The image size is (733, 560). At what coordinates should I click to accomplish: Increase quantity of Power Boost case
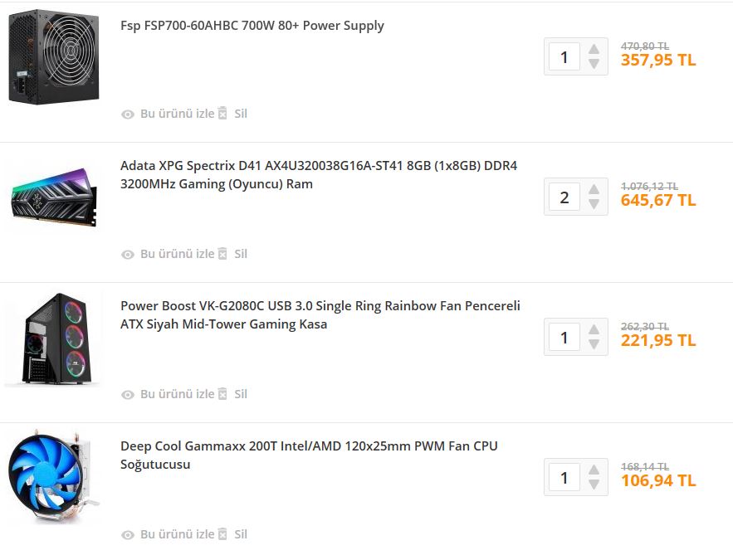[594, 330]
